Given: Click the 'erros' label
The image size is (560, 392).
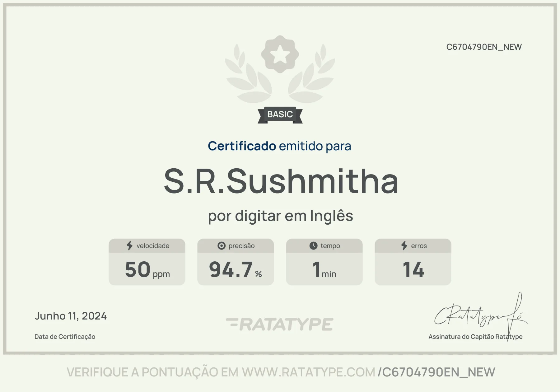Looking at the screenshot, I should tap(419, 246).
